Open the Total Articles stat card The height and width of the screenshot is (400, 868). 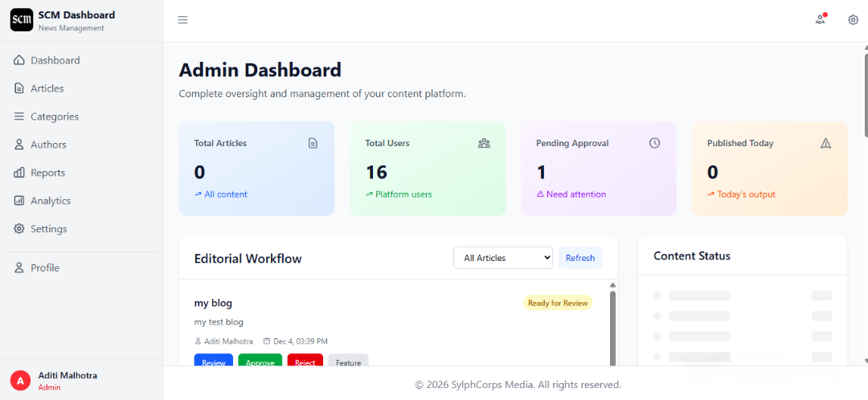pyautogui.click(x=256, y=168)
